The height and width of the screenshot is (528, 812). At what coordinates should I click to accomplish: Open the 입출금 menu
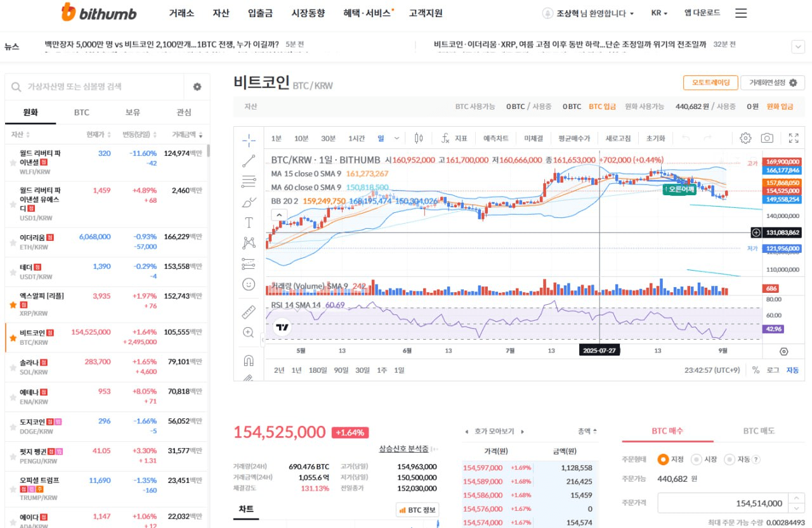tap(260, 13)
